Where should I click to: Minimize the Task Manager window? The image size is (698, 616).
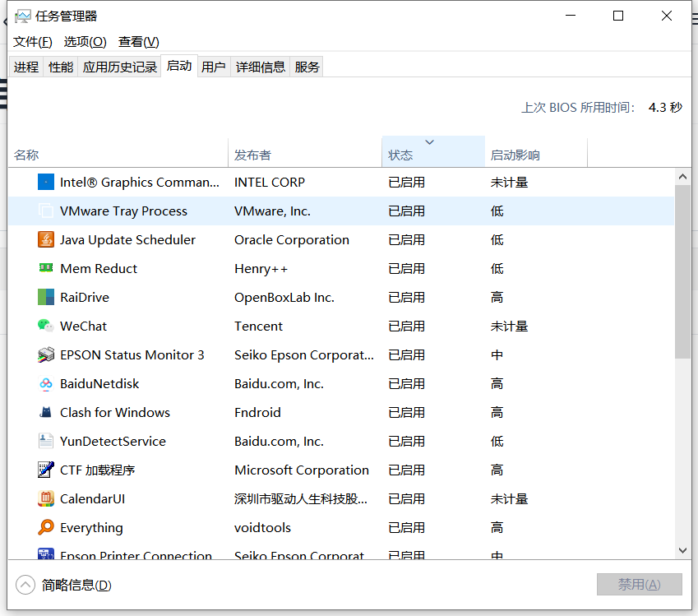(571, 16)
